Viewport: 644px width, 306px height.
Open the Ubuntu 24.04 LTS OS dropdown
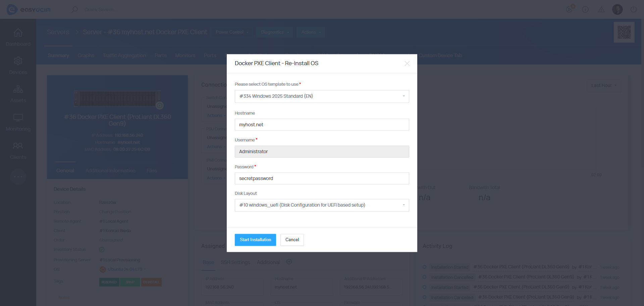[127, 269]
